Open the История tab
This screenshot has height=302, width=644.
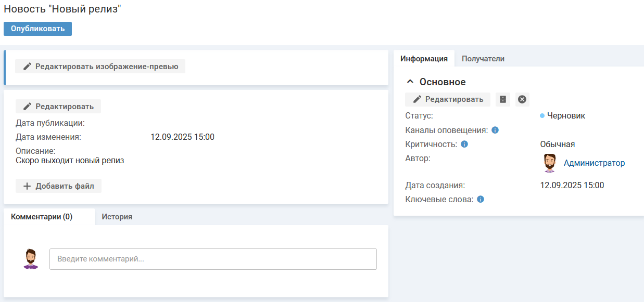(x=117, y=217)
